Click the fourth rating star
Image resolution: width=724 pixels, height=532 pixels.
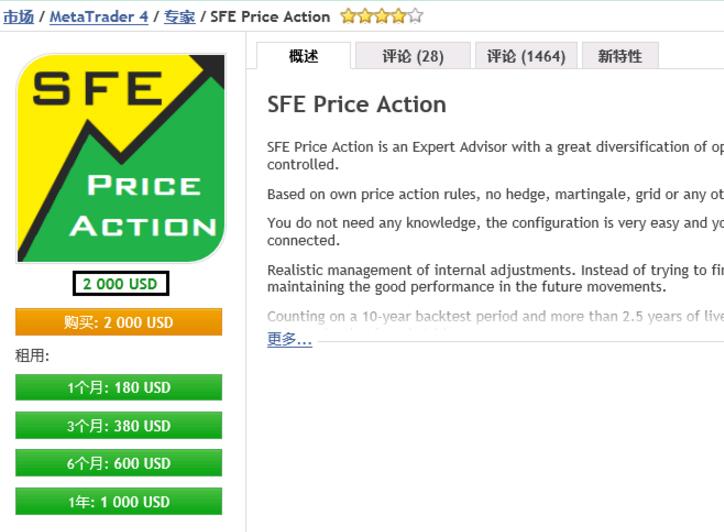pos(398,16)
